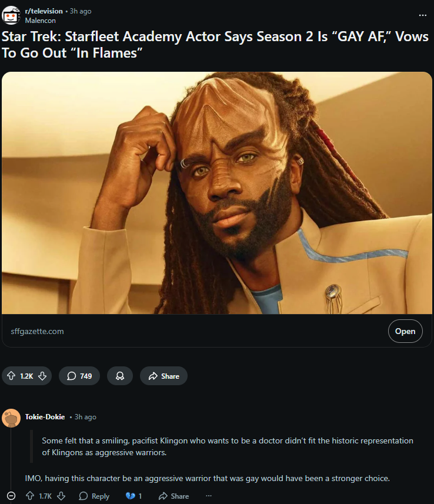Share the post via Share button
Screen dimensions: 434x504
click(x=163, y=376)
